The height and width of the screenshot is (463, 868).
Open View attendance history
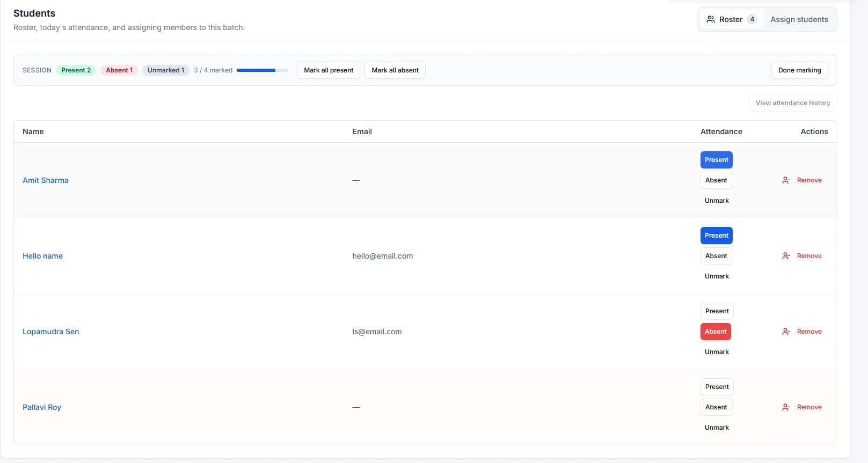792,103
